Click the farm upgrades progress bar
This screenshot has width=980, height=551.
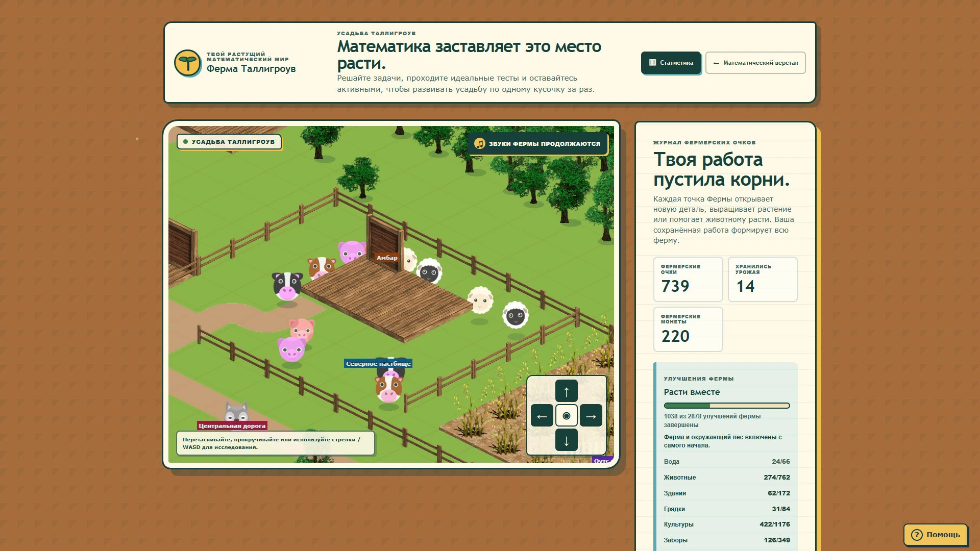tap(727, 406)
